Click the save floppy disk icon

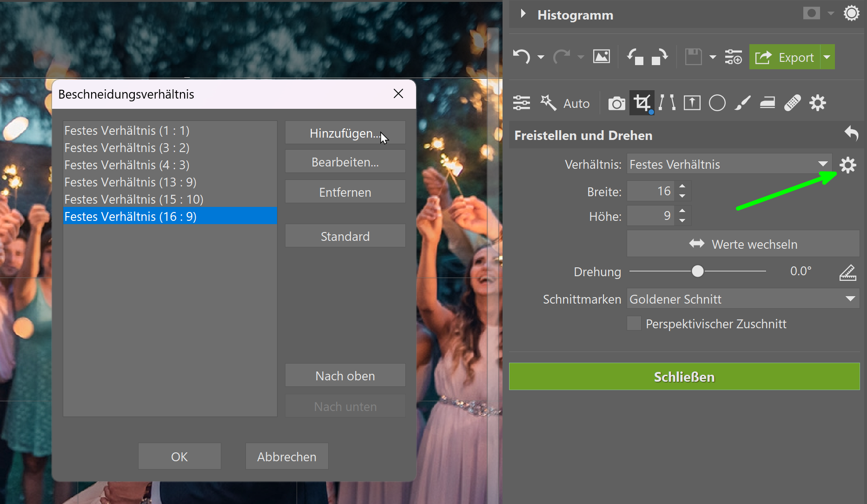pyautogui.click(x=694, y=57)
